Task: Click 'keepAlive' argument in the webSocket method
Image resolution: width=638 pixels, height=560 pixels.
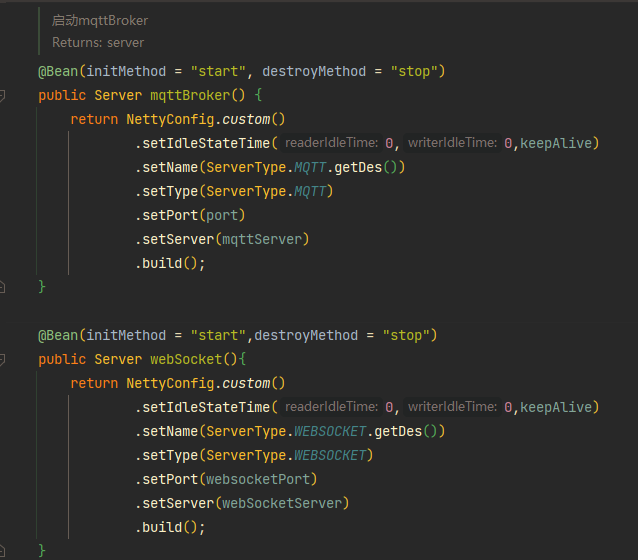Action: coord(556,407)
